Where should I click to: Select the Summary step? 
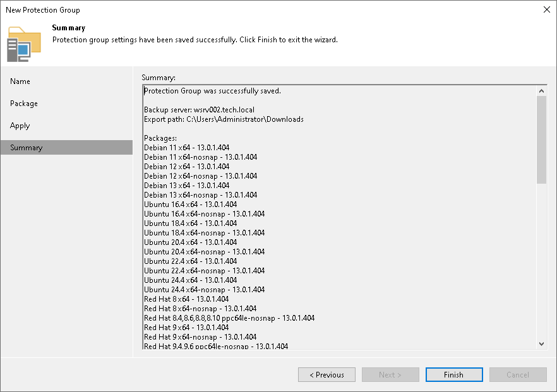66,147
